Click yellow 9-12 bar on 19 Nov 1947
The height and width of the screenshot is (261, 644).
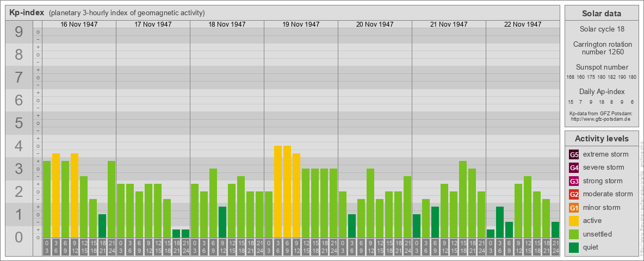(x=296, y=195)
